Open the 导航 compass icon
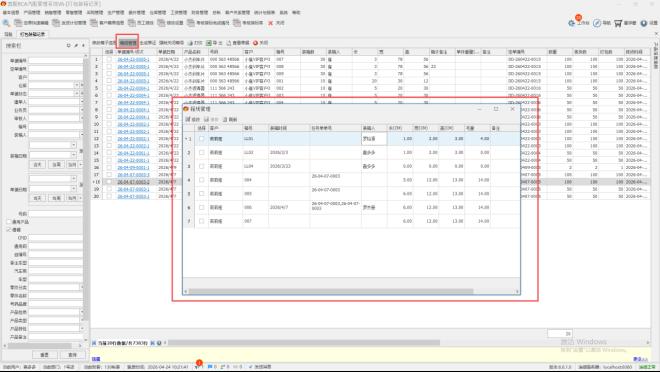The image size is (660, 372). click(x=597, y=23)
